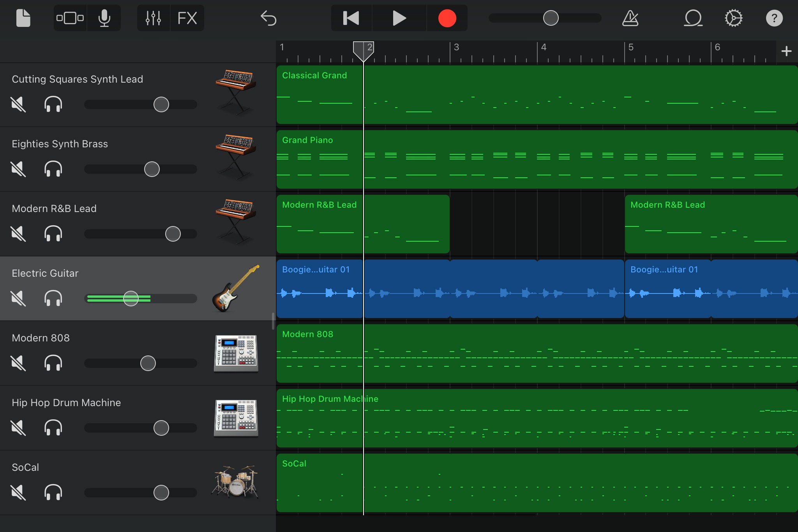
Task: Open song settings gear
Action: 733,18
